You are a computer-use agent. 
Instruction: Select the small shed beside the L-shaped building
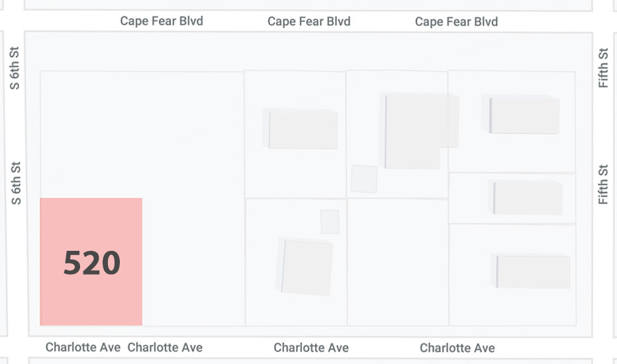click(x=364, y=179)
